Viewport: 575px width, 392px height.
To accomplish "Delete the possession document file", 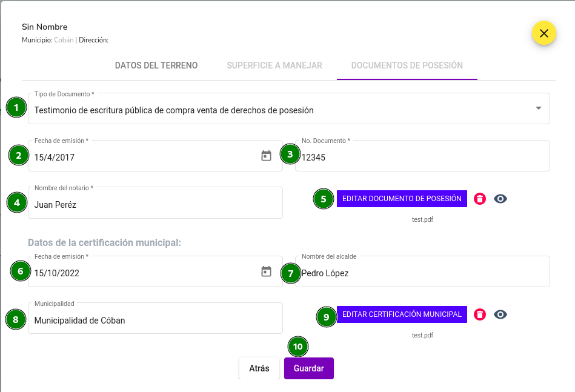I will pyautogui.click(x=480, y=199).
